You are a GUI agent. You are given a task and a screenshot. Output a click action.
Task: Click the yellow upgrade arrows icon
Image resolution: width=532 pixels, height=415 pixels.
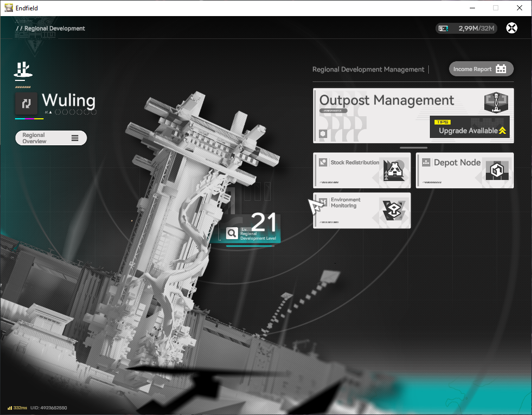(x=502, y=130)
